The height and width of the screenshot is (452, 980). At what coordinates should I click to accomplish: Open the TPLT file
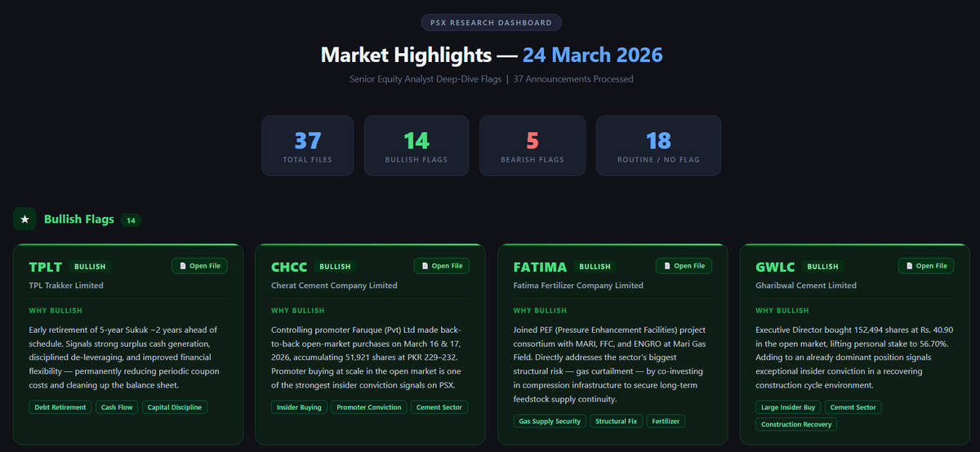coord(199,266)
